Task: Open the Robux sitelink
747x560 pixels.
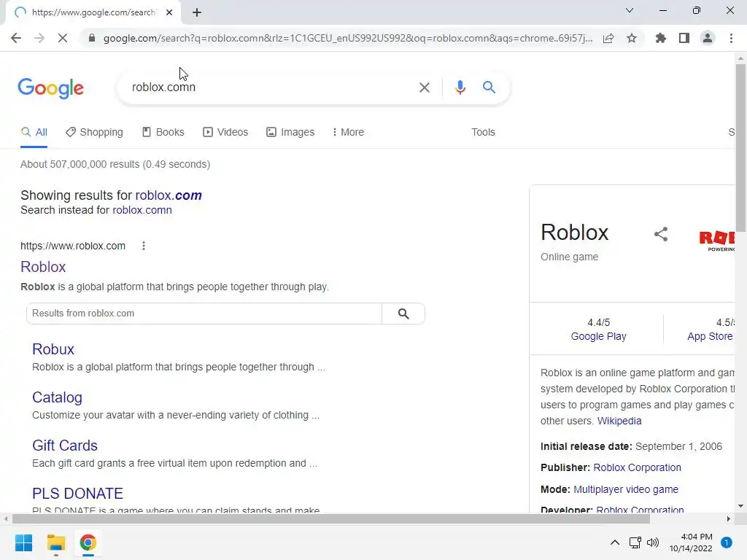Action: tap(53, 349)
